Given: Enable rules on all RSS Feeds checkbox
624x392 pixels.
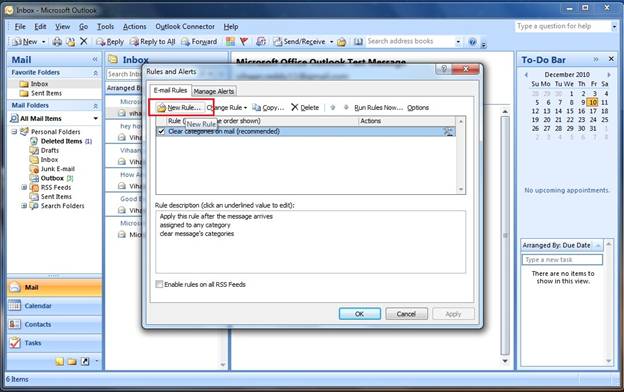Looking at the screenshot, I should tap(159, 284).
